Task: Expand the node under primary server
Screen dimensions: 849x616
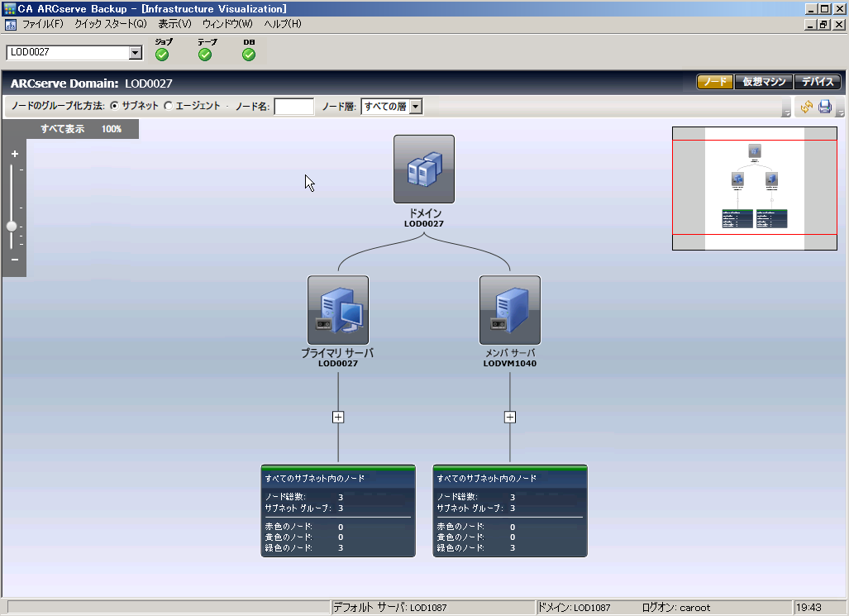Action: (x=337, y=417)
